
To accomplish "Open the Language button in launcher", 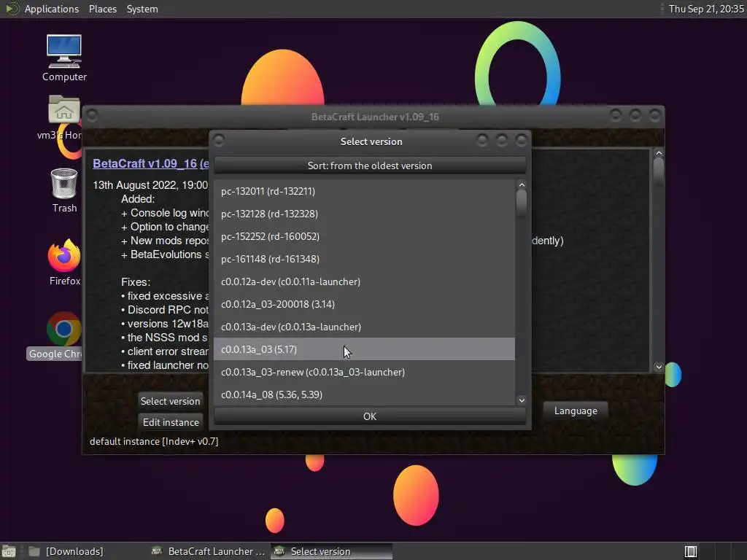I will point(576,411).
